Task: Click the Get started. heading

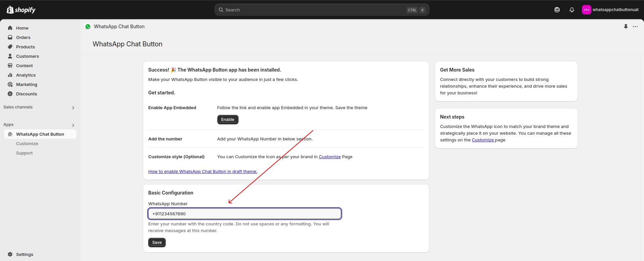Action: pyautogui.click(x=162, y=93)
